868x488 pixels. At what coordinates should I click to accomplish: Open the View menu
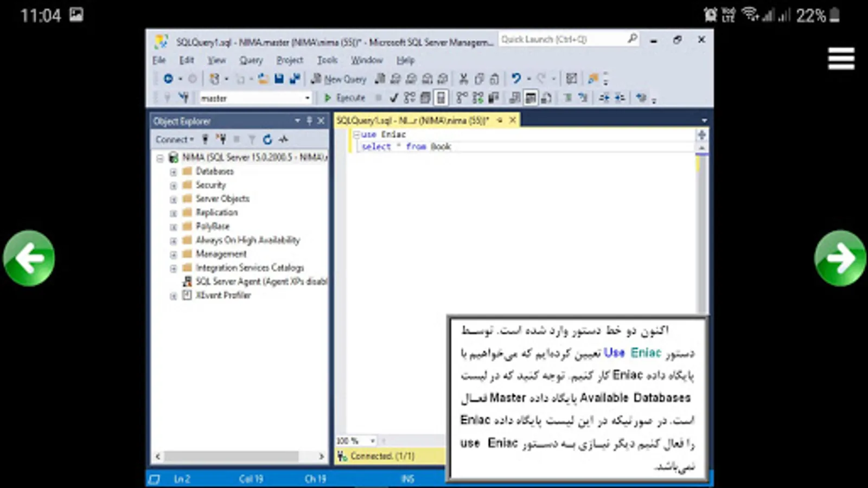(216, 60)
